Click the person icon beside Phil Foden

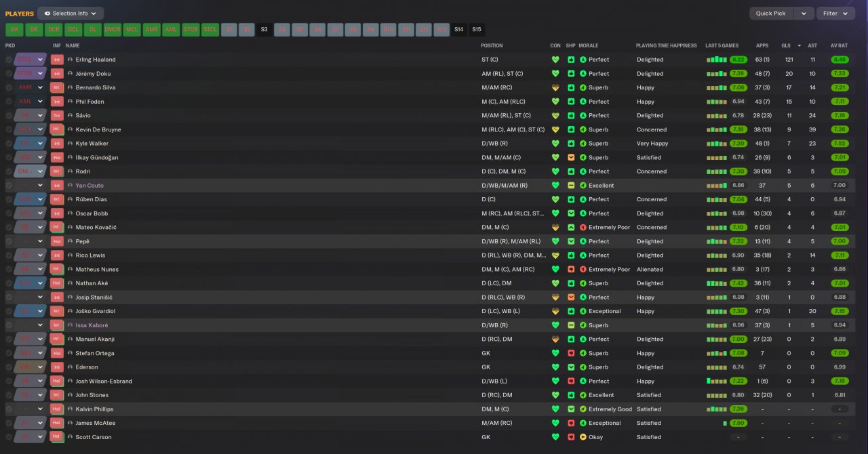click(70, 102)
